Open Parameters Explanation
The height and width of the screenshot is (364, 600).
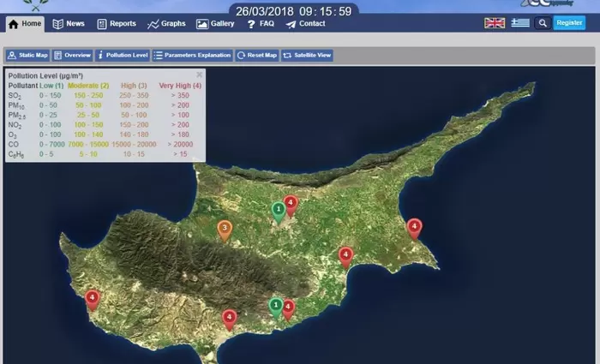[193, 55]
